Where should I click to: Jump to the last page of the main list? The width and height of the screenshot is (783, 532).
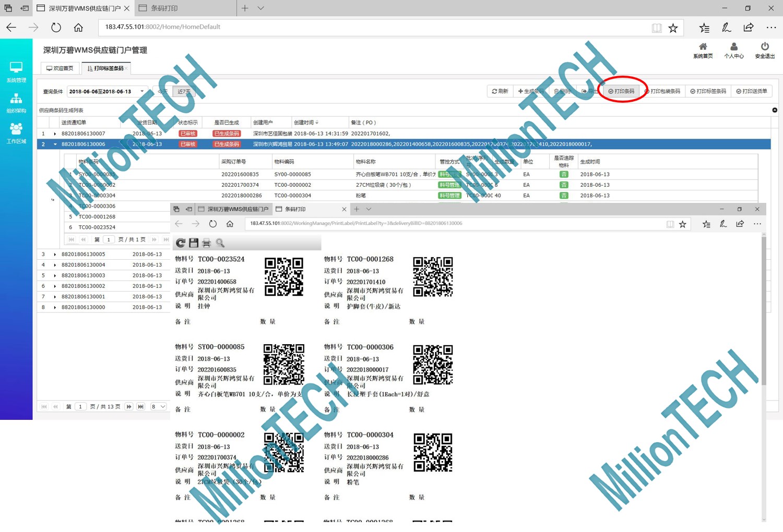click(140, 406)
